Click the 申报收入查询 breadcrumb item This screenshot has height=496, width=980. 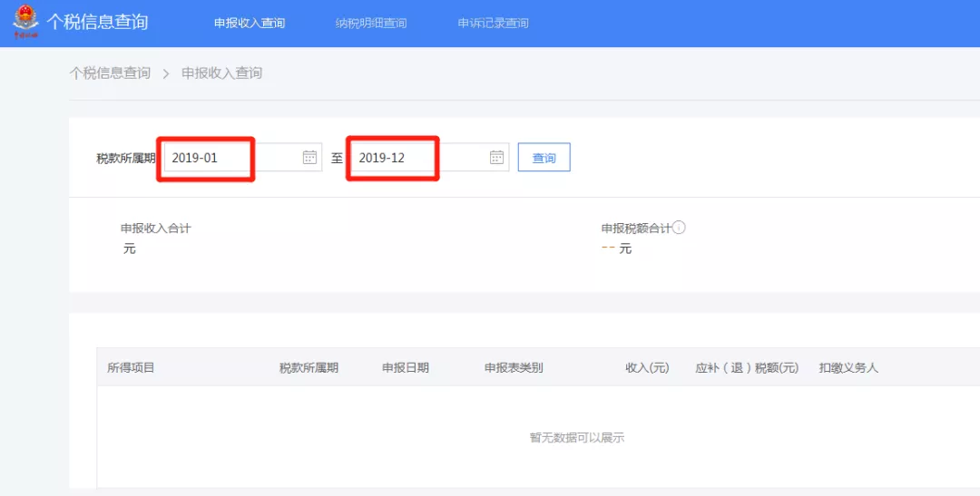point(222,73)
